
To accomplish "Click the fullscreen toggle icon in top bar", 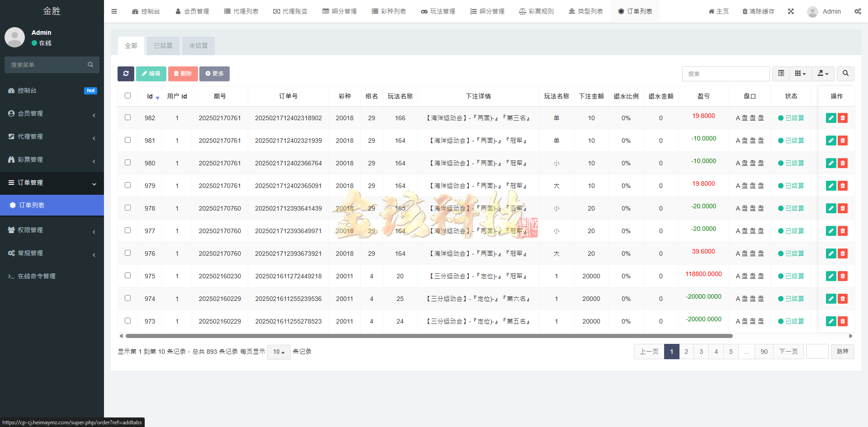I will point(791,11).
